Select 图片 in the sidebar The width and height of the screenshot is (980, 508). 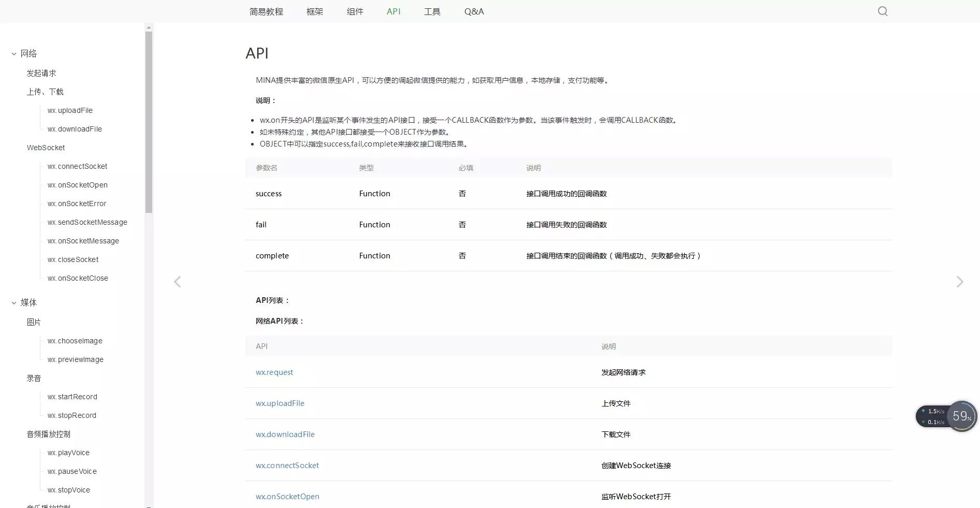[34, 322]
